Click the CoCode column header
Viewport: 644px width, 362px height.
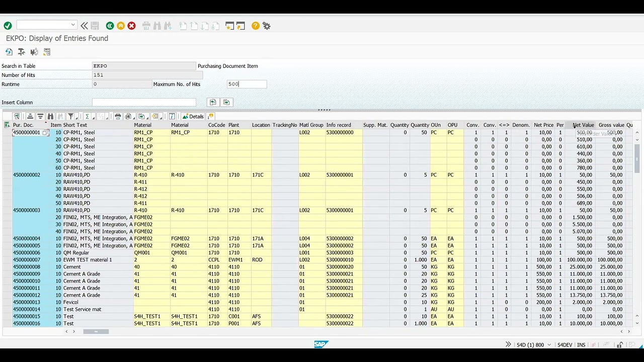point(216,125)
